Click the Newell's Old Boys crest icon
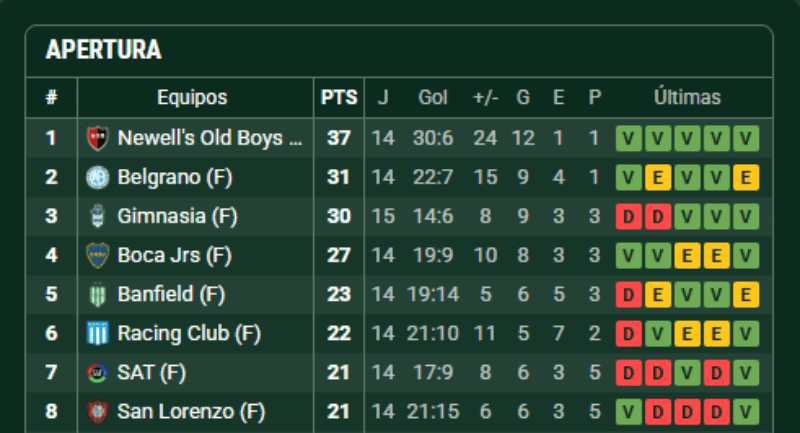800x433 pixels. 97,138
